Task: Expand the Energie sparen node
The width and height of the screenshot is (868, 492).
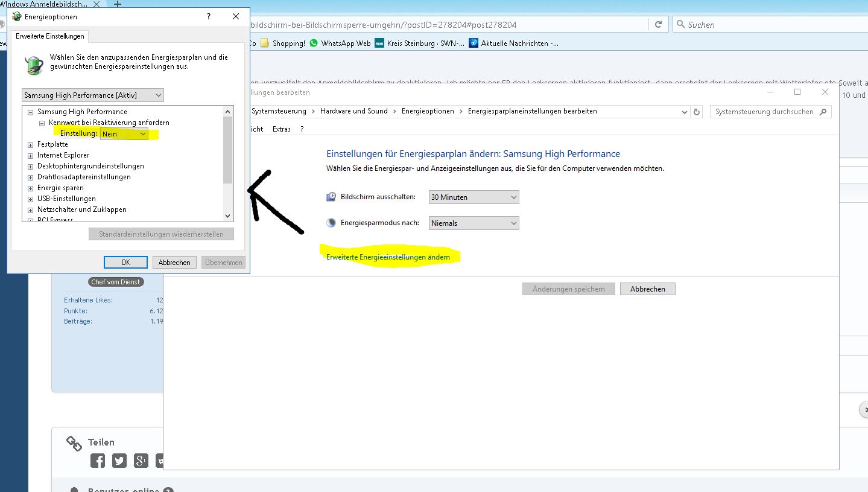Action: pyautogui.click(x=31, y=188)
